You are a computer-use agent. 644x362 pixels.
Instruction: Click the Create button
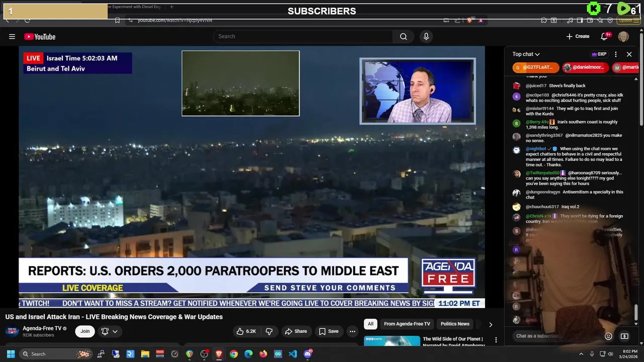coord(578,36)
